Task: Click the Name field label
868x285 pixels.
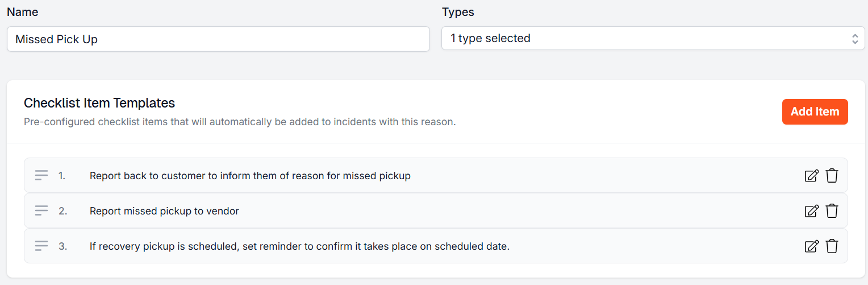Action: point(23,12)
